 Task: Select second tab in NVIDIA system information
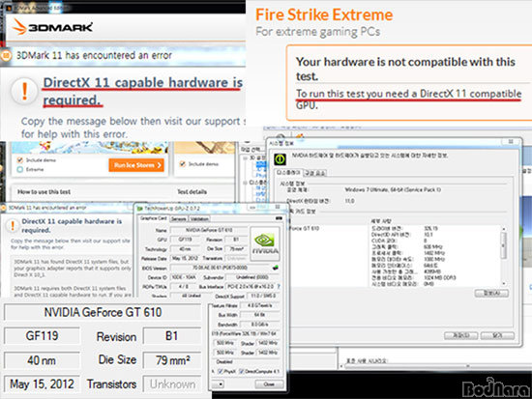tap(315, 173)
